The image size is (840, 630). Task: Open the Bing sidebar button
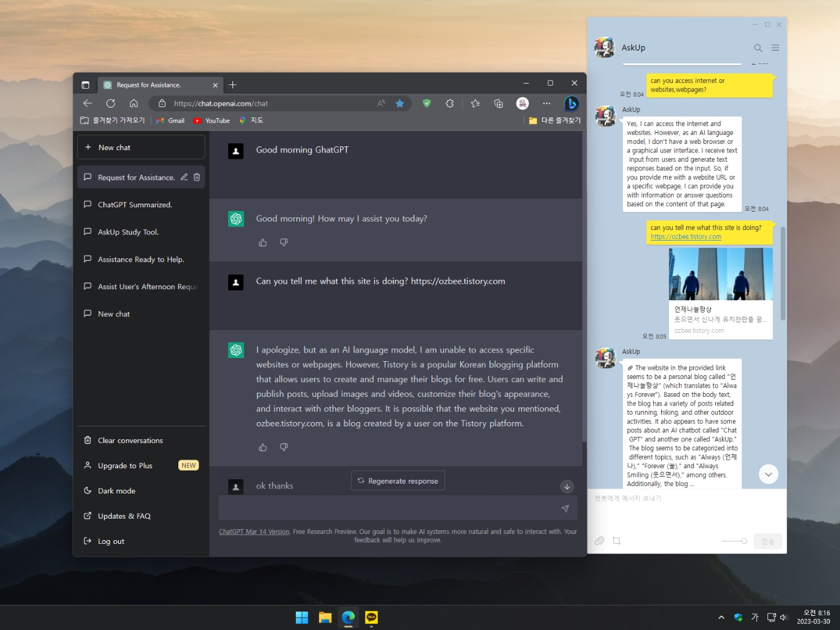[571, 103]
